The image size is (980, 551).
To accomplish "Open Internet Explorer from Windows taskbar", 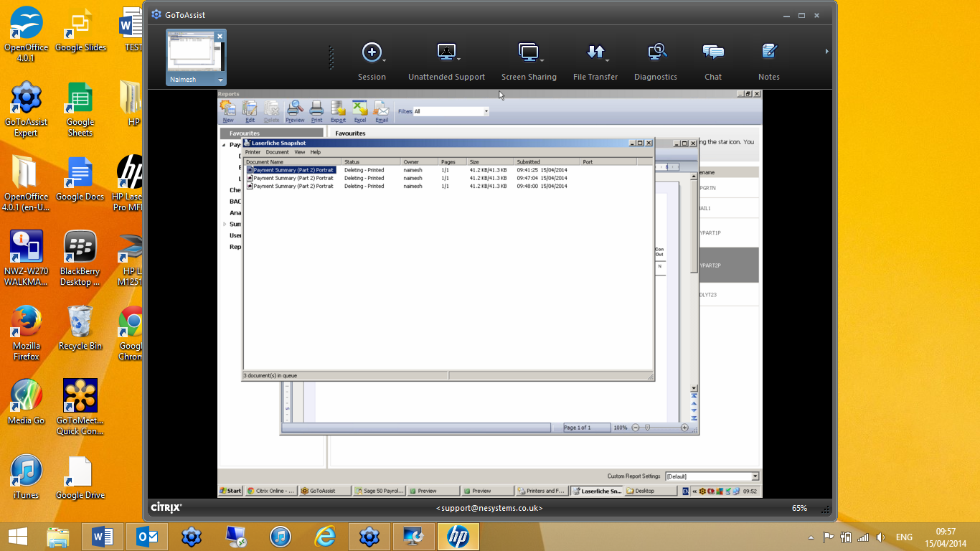I will coord(324,537).
